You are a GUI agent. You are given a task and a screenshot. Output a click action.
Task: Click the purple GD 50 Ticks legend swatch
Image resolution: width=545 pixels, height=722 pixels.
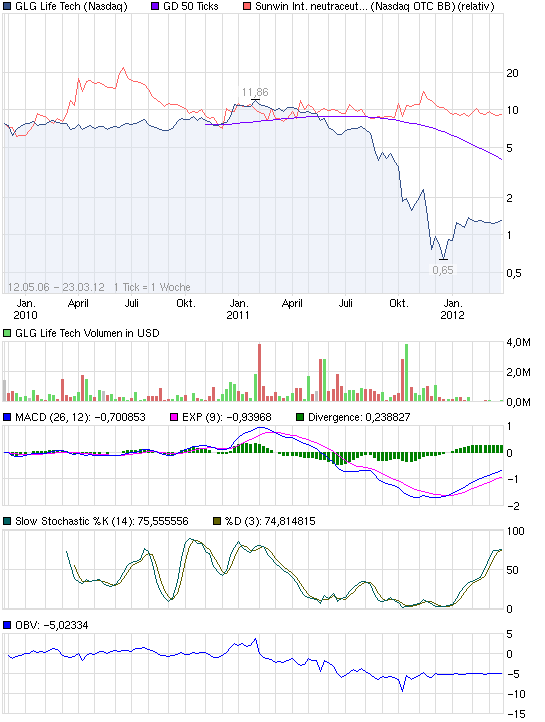(x=155, y=6)
